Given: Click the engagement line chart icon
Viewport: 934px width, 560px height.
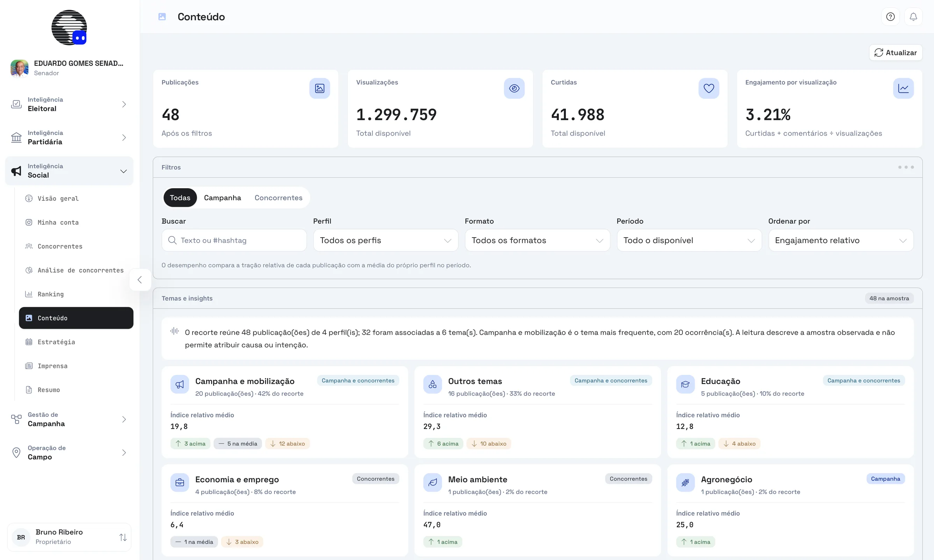Looking at the screenshot, I should 903,88.
